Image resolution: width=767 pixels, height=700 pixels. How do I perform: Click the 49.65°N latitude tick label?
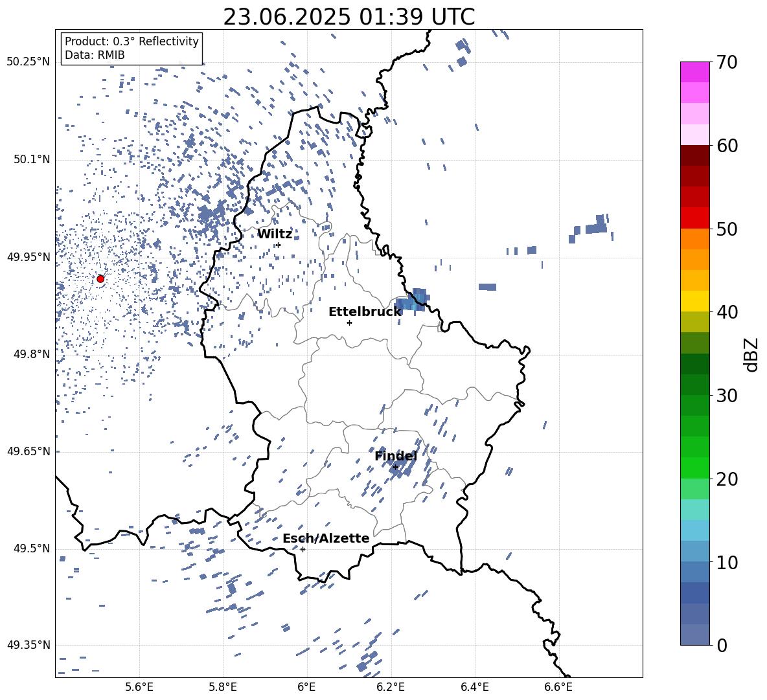[29, 451]
